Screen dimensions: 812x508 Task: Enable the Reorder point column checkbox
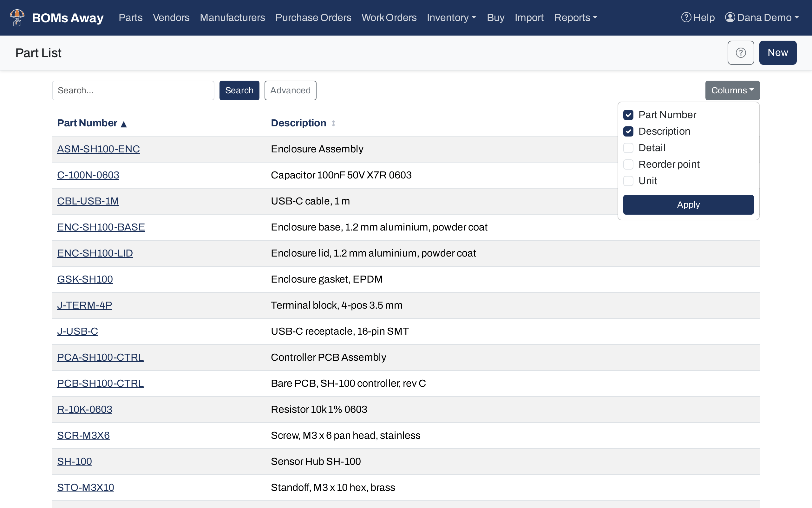click(628, 164)
